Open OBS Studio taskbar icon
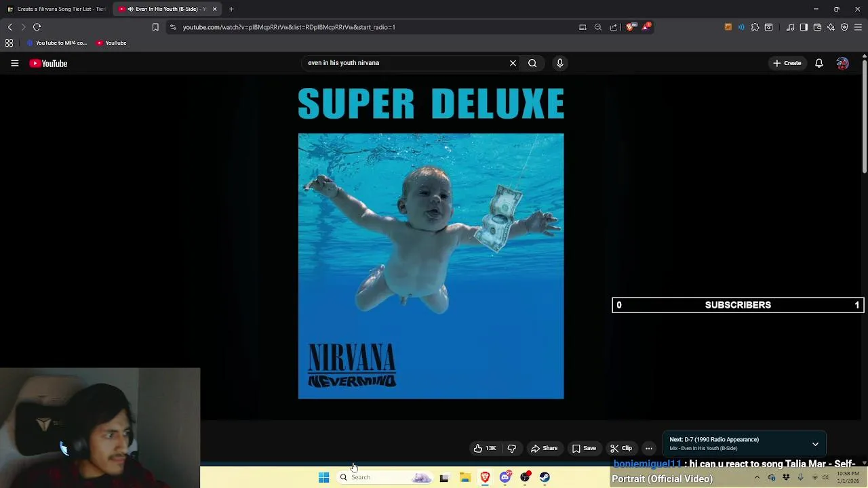The height and width of the screenshot is (488, 868). tap(525, 477)
